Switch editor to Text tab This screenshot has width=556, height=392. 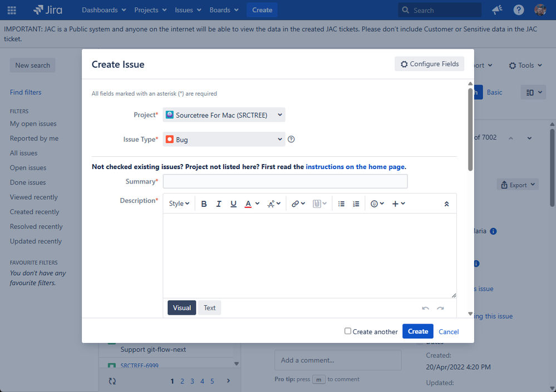tap(210, 307)
